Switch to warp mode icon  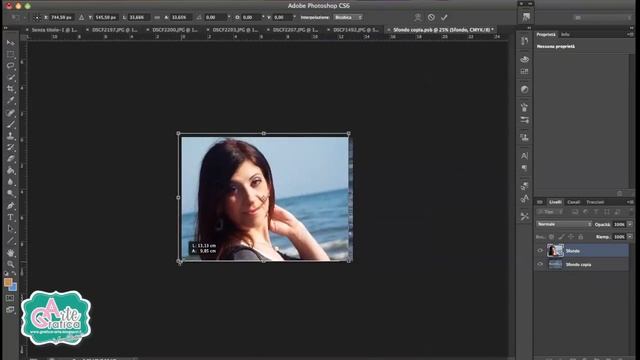(418, 17)
